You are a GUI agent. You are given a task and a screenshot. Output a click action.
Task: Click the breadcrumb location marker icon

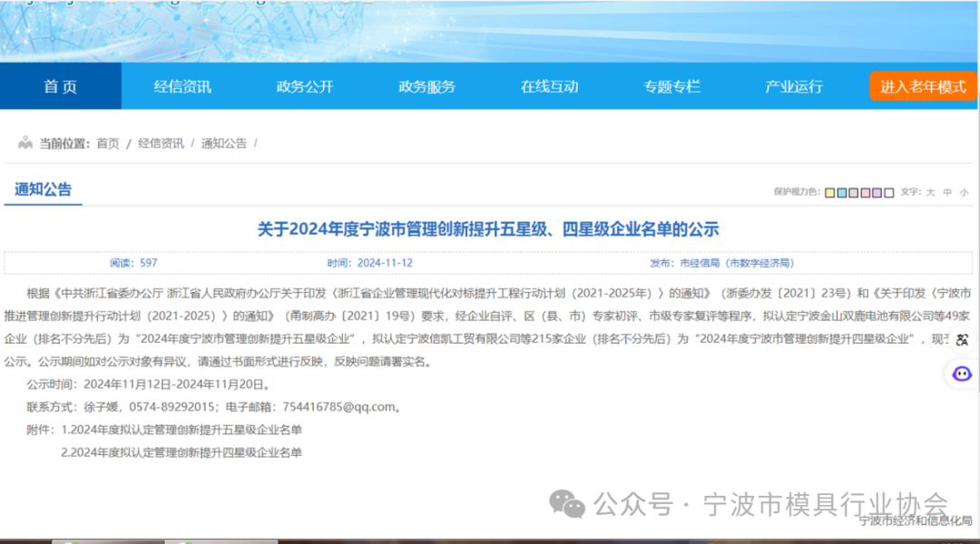click(x=26, y=142)
